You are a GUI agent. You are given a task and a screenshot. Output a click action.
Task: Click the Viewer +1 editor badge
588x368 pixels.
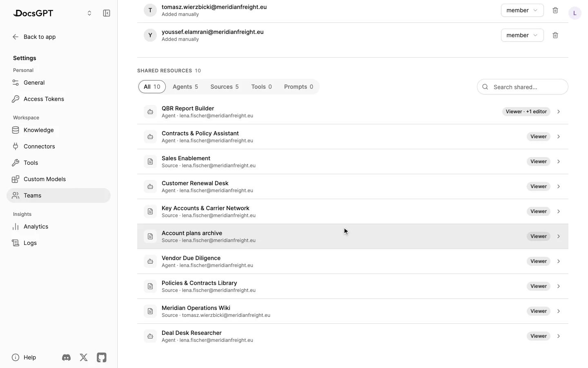pyautogui.click(x=526, y=112)
